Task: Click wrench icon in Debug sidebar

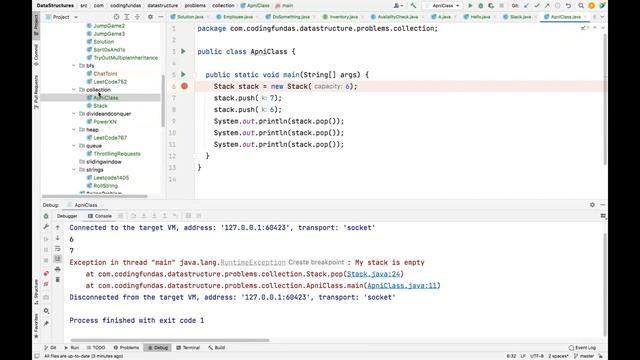Action: [46, 227]
